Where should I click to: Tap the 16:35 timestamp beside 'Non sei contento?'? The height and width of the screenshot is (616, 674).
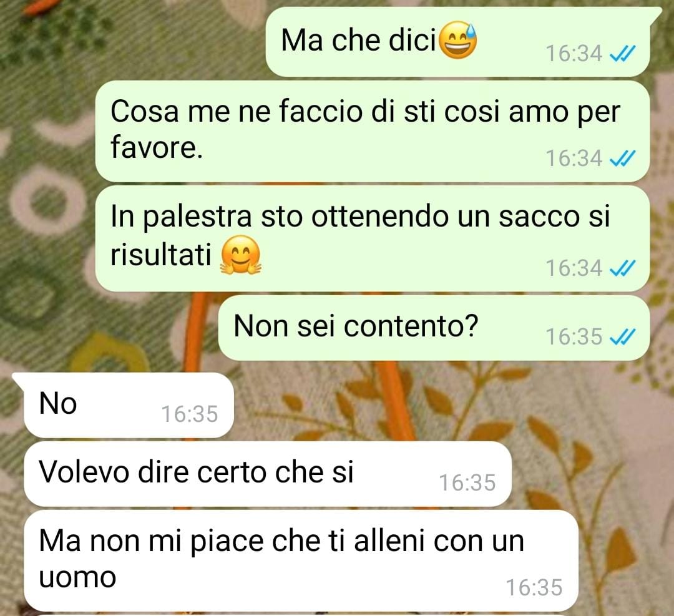coord(574,337)
